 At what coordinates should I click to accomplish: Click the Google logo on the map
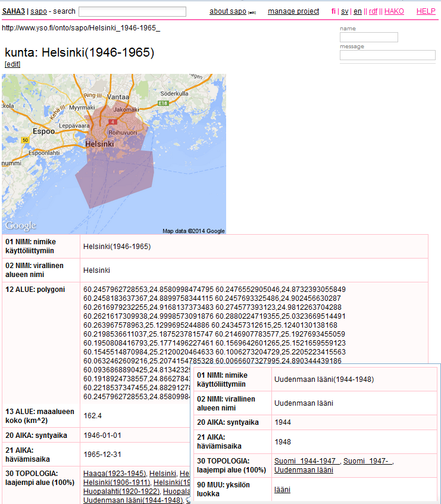point(21,226)
